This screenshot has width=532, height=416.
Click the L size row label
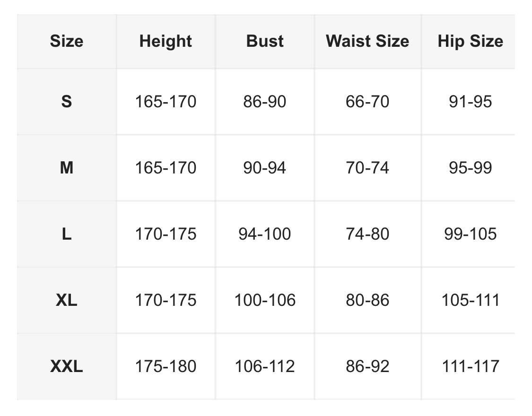[67, 234]
